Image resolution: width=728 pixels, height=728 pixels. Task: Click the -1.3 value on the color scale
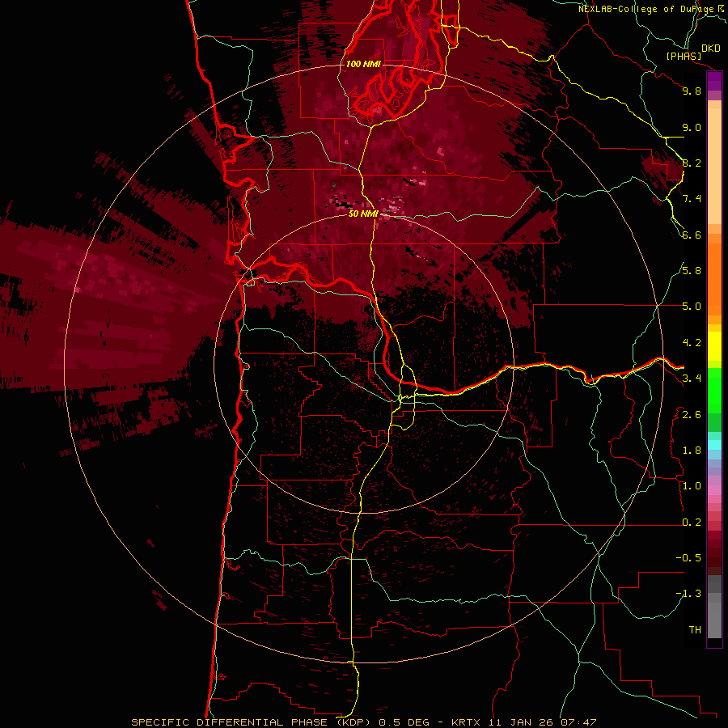click(x=688, y=594)
